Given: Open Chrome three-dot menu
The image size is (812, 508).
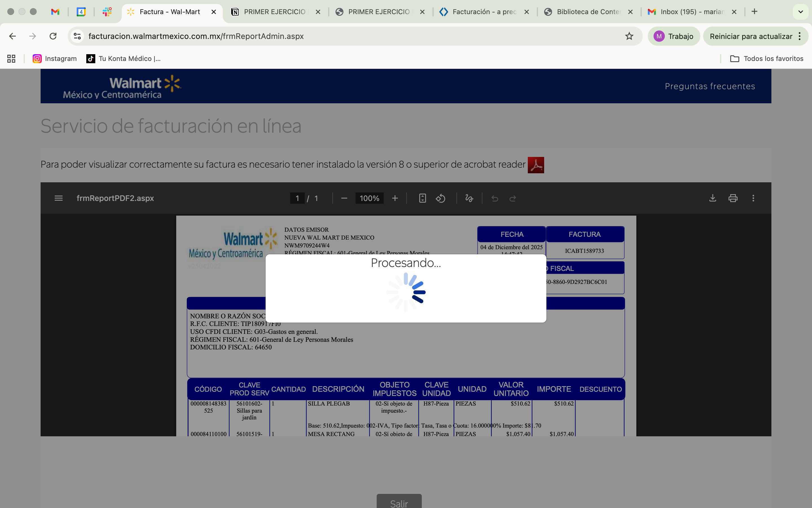Looking at the screenshot, I should (x=800, y=36).
